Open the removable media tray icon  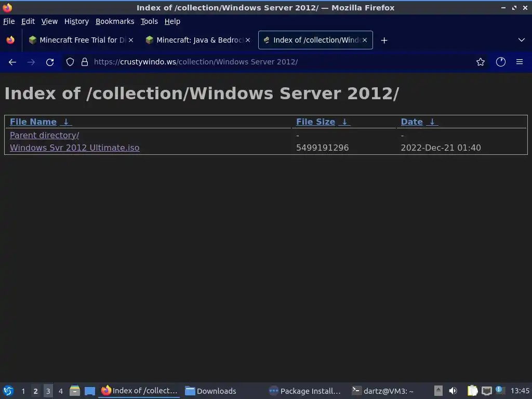(x=438, y=391)
